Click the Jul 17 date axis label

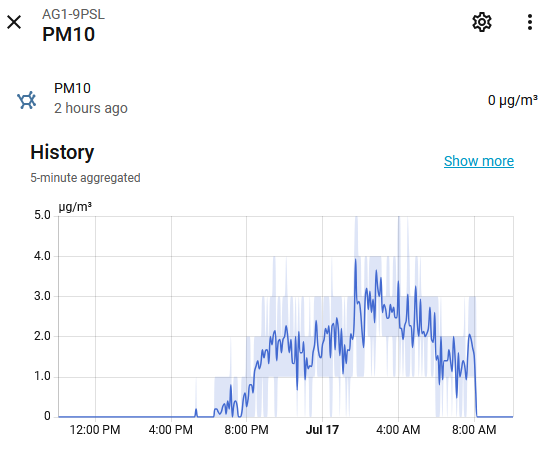click(x=322, y=430)
